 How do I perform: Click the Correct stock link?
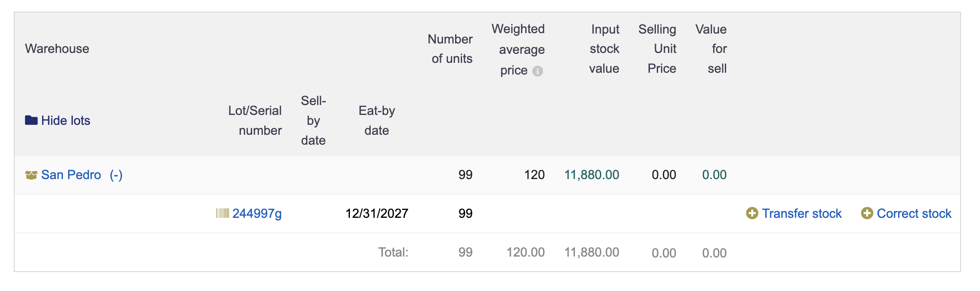[914, 214]
